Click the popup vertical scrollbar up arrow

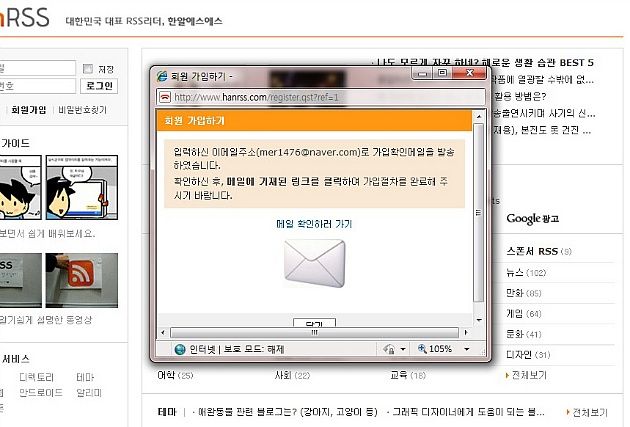[479, 116]
